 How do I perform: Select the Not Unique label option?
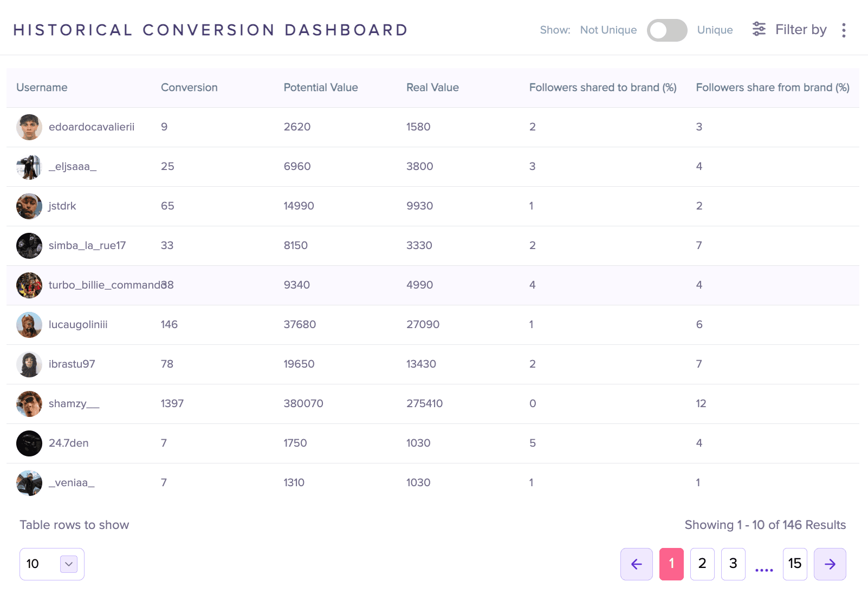[x=608, y=30]
